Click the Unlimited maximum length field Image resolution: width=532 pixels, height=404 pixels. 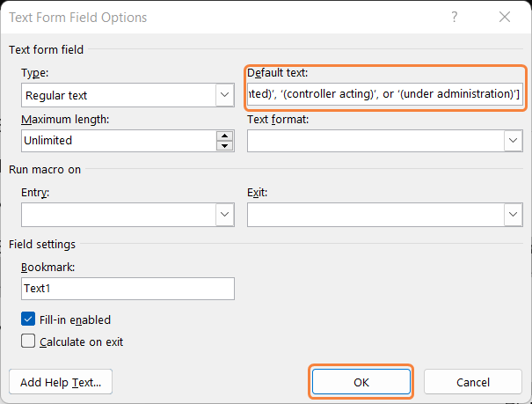[119, 141]
